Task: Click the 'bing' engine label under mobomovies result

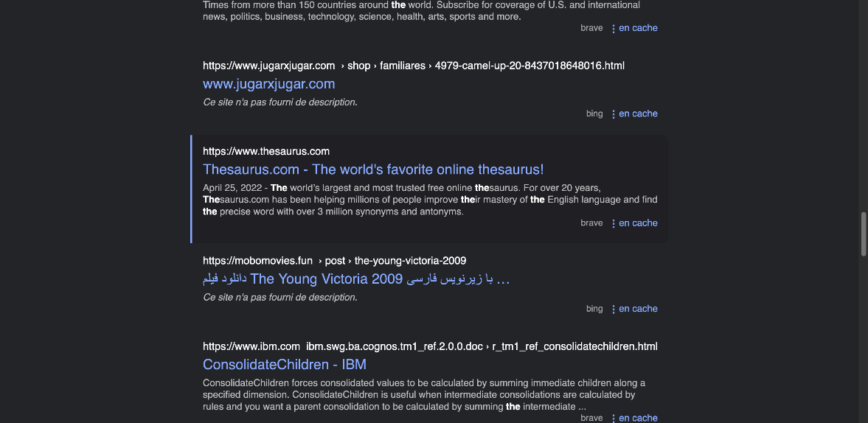Action: tap(594, 309)
